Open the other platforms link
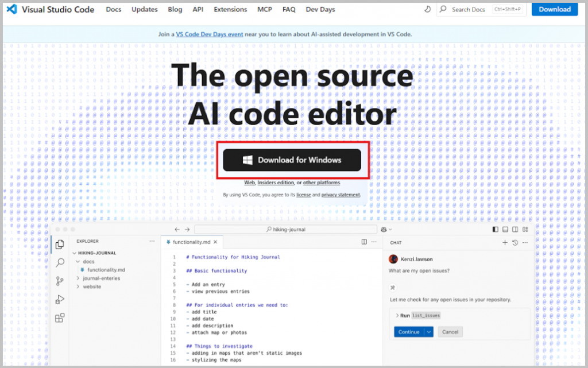The image size is (588, 368). coord(322,183)
